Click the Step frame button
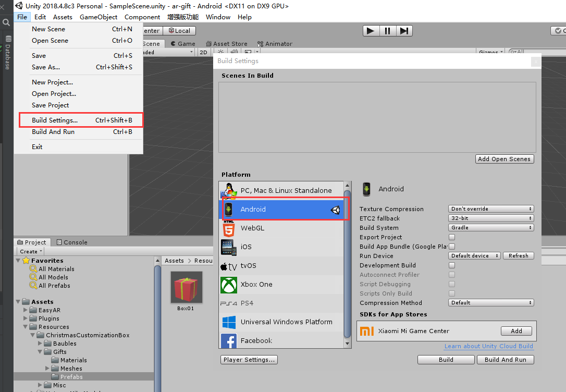 point(404,31)
